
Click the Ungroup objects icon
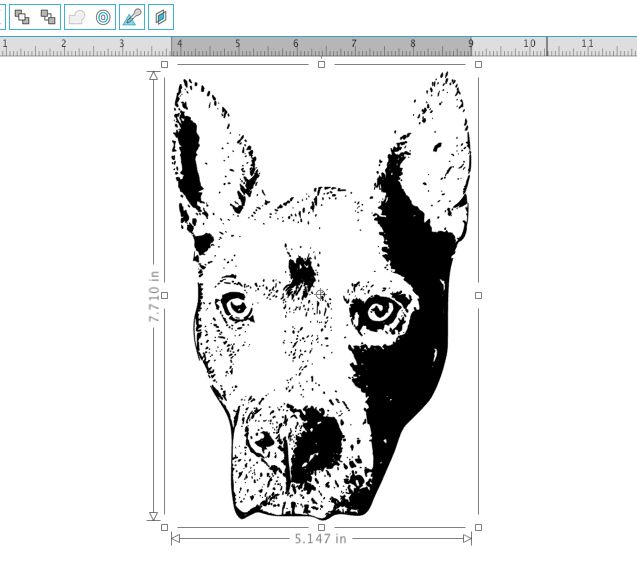48,17
